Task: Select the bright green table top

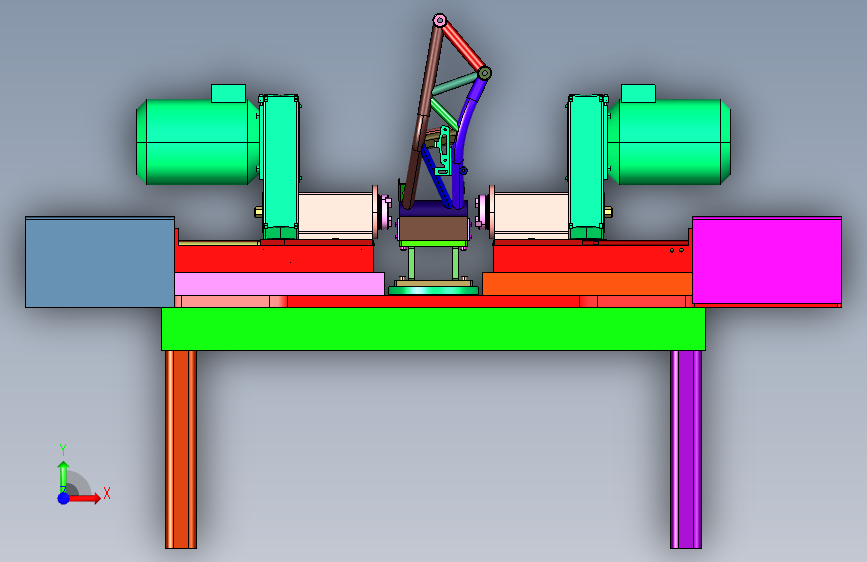Action: tap(434, 329)
